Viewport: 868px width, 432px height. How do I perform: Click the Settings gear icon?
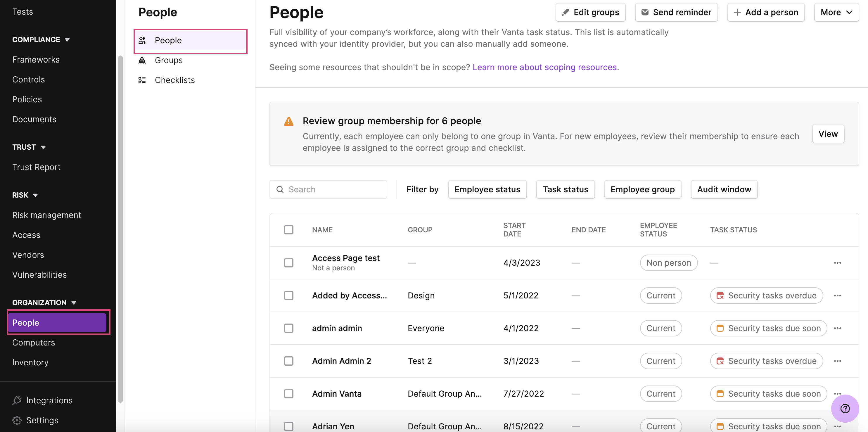point(17,420)
